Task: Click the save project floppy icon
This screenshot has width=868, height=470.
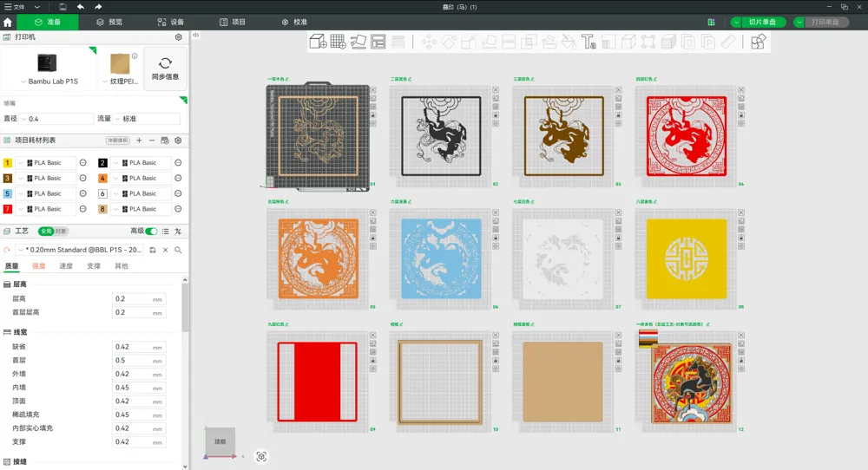Action: coord(62,7)
